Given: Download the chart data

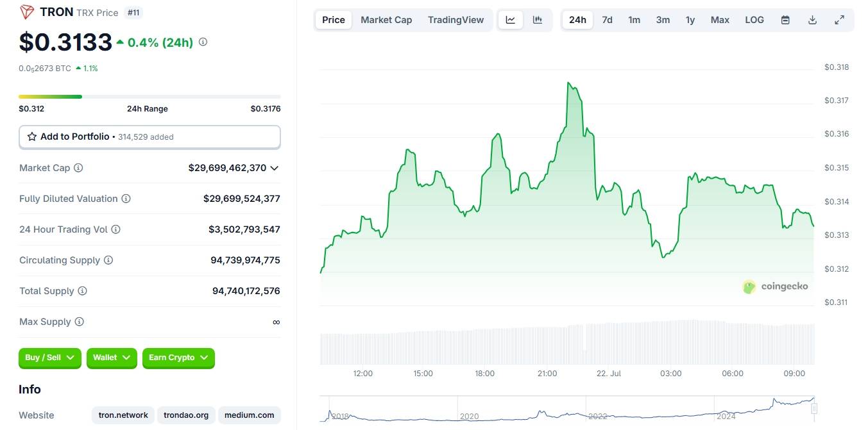Looking at the screenshot, I should click(x=812, y=20).
